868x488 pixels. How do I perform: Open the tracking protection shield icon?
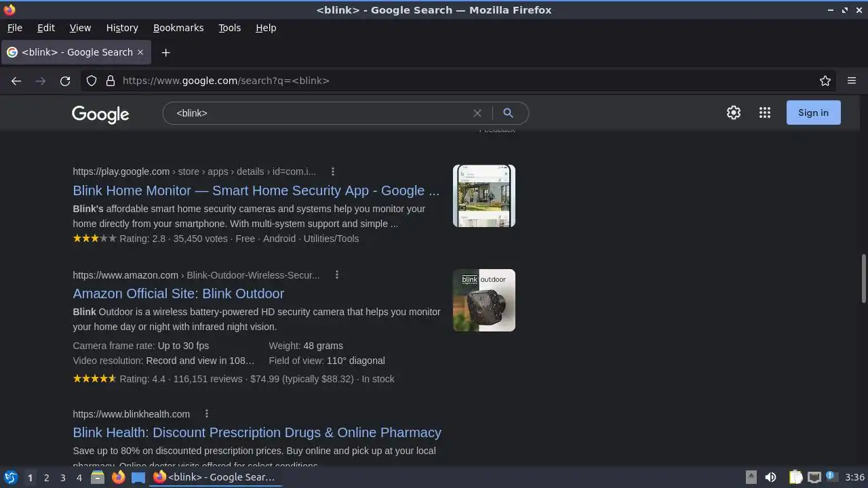[92, 81]
